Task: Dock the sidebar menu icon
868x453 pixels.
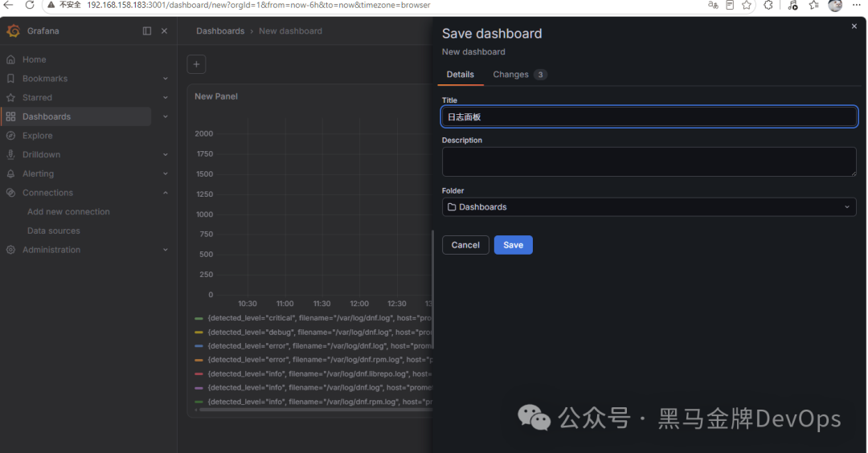Action: [x=147, y=31]
